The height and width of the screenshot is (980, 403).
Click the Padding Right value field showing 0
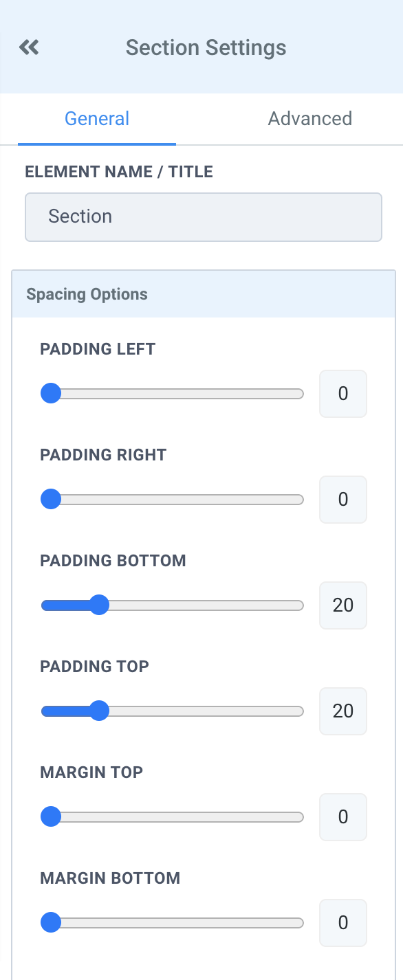coord(342,499)
